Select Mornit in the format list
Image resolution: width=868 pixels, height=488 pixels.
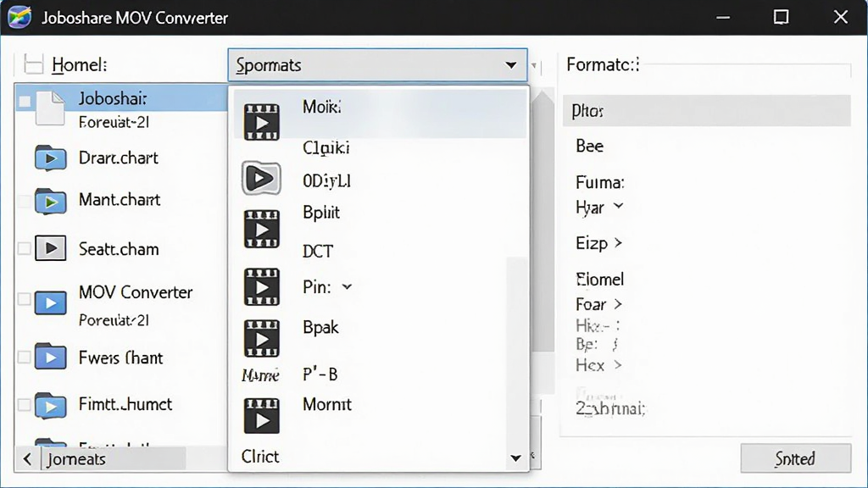[x=327, y=404]
